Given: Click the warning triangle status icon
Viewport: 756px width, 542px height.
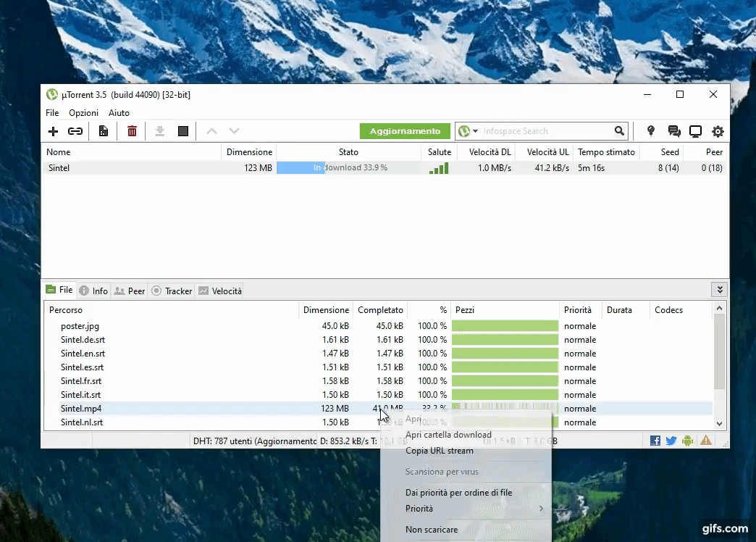Looking at the screenshot, I should click(706, 440).
